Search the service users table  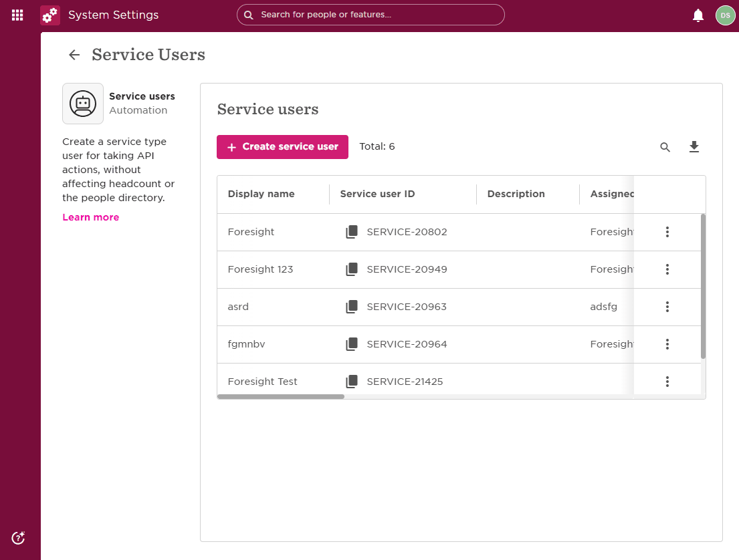pyautogui.click(x=665, y=147)
